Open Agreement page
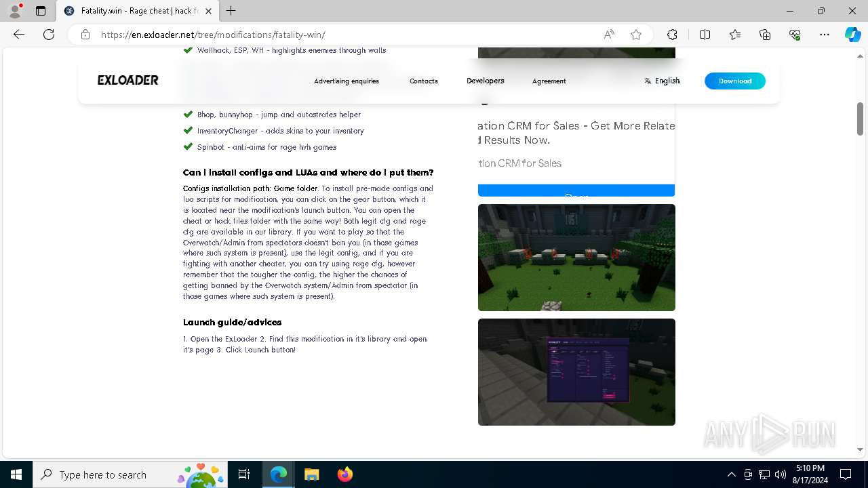Screen dimensions: 868x488 point(549,81)
